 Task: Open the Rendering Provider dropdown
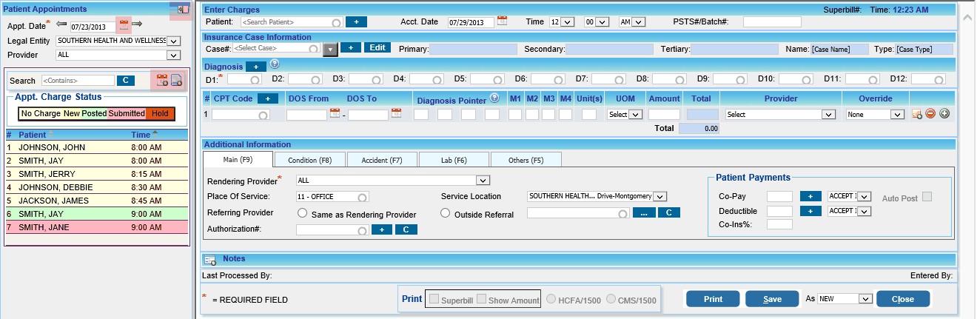click(x=483, y=180)
